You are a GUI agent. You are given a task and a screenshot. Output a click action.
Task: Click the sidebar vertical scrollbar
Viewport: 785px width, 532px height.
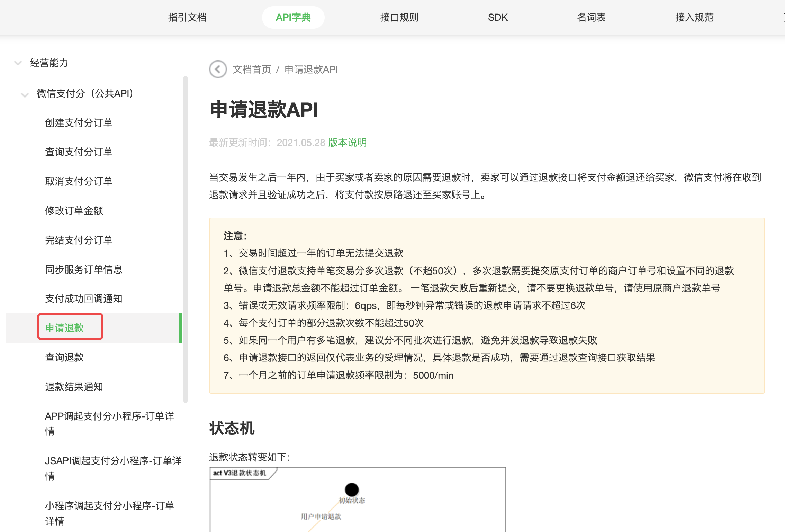point(186,239)
